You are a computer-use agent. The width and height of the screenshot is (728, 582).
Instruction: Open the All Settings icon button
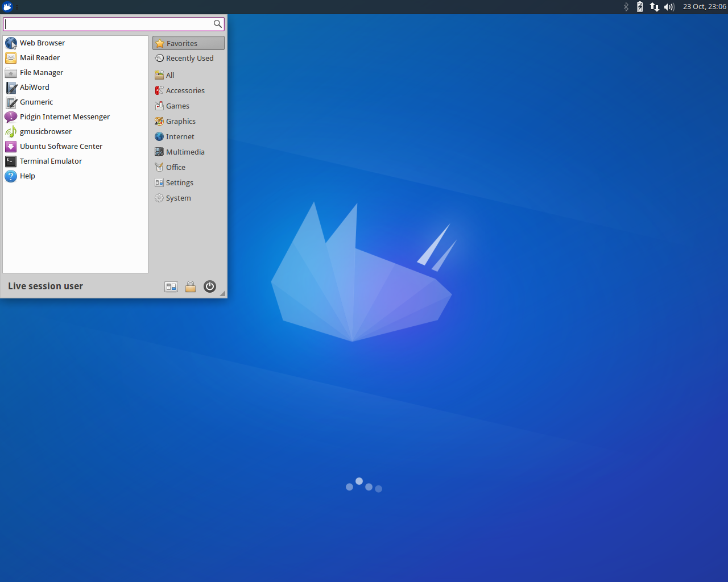[x=171, y=286]
